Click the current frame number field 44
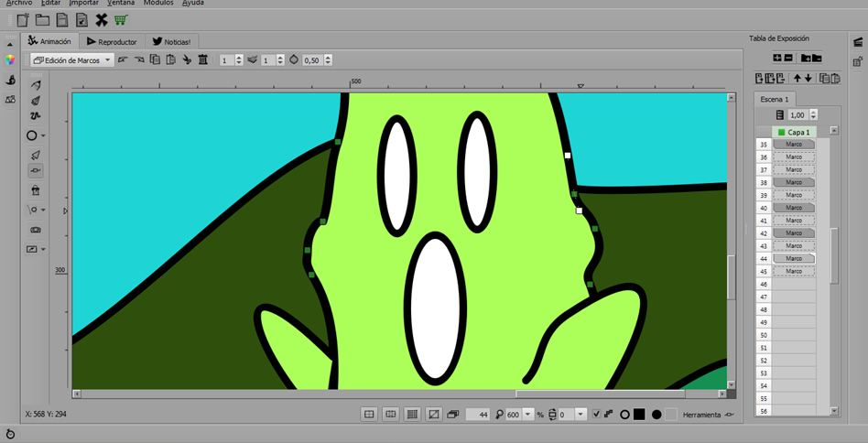 click(479, 415)
